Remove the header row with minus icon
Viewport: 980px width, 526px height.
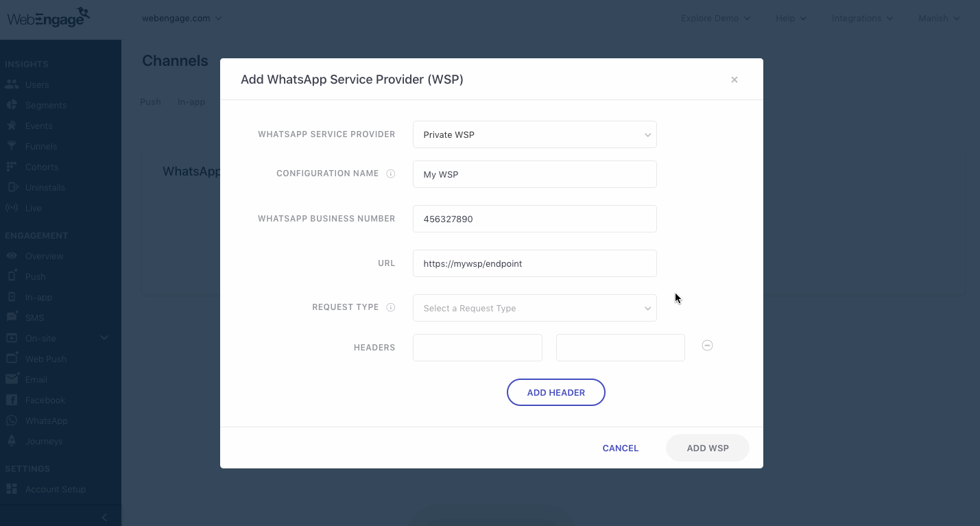pyautogui.click(x=707, y=346)
